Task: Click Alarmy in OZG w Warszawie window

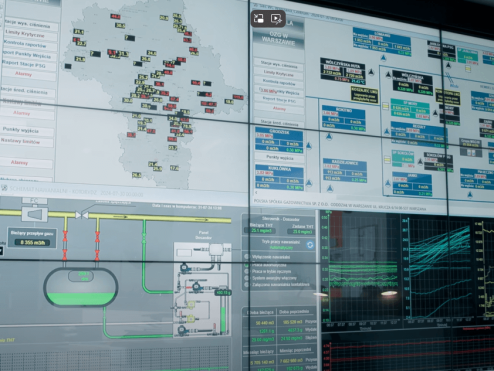Action: tap(279, 108)
